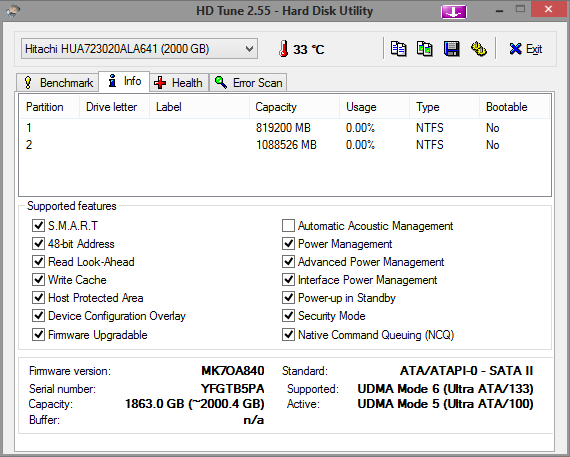The width and height of the screenshot is (570, 457).
Task: Open the Health tab
Action: tap(179, 83)
